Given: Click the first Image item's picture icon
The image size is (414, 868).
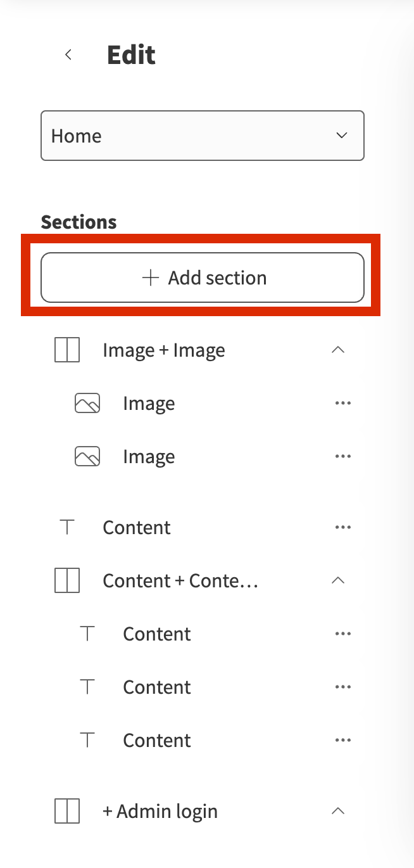Looking at the screenshot, I should pos(87,404).
